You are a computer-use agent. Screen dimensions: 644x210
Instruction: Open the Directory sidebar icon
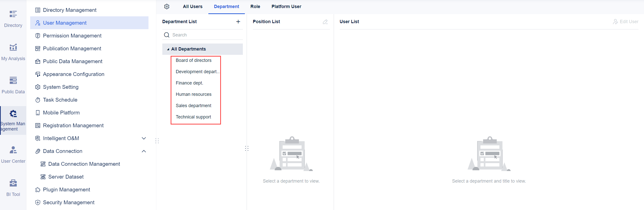click(13, 18)
